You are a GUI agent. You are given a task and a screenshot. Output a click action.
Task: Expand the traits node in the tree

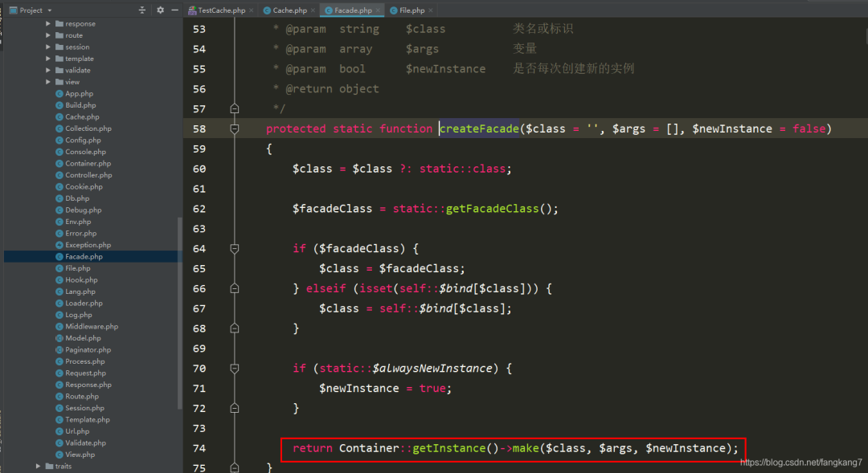pos(38,466)
